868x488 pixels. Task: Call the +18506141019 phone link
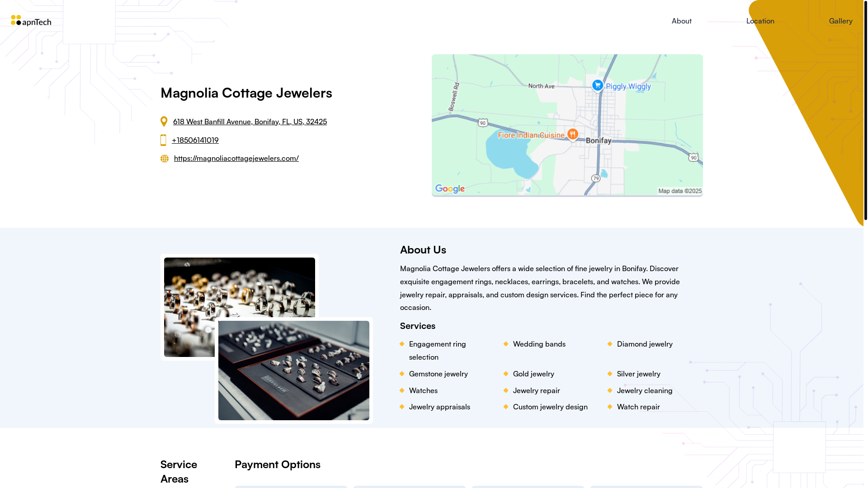pyautogui.click(x=195, y=140)
